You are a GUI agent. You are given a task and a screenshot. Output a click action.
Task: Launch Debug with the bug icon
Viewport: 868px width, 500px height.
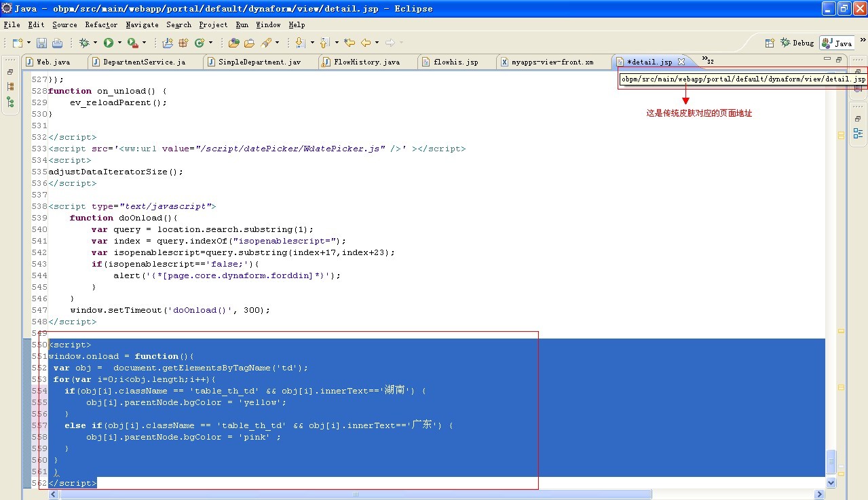84,43
